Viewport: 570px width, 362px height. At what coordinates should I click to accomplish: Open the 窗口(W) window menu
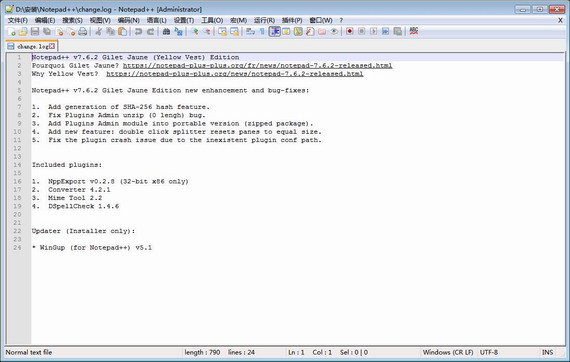pos(321,20)
